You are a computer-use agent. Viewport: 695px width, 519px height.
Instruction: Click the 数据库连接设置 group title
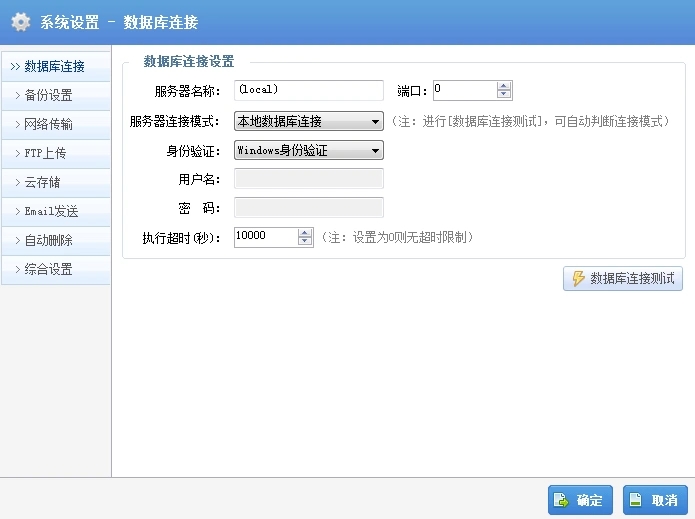(188, 61)
